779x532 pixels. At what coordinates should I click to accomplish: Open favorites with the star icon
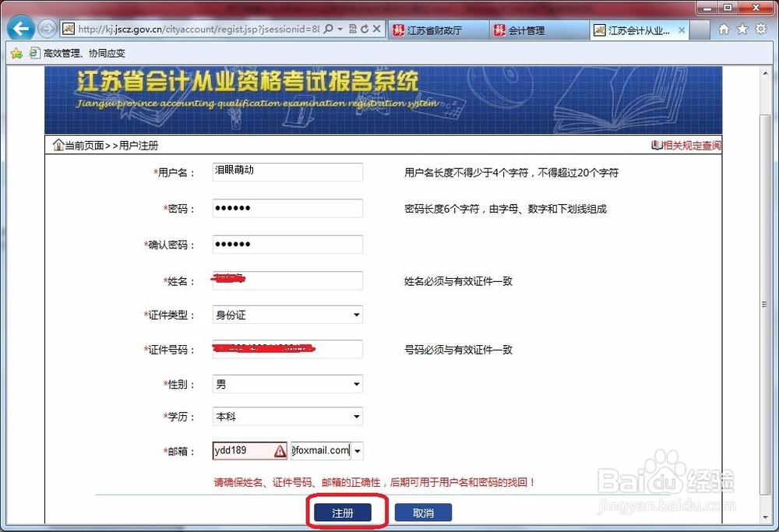tap(742, 30)
